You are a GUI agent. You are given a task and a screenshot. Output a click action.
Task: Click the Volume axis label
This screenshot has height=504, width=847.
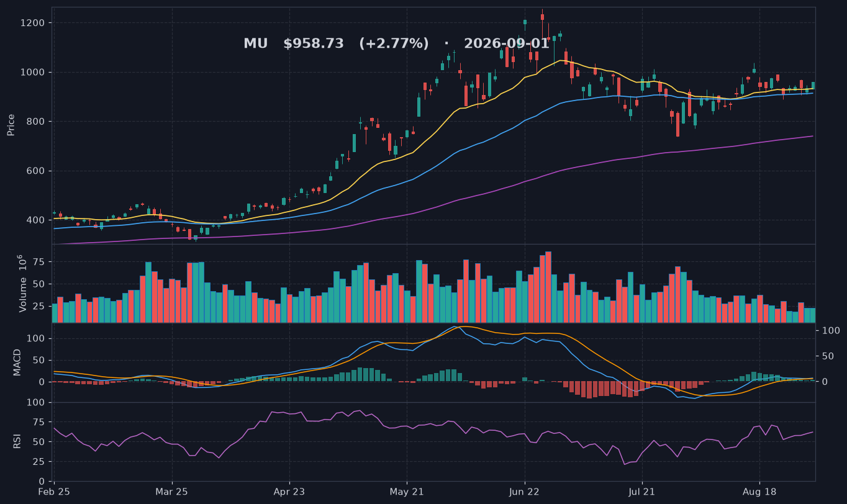(x=22, y=283)
